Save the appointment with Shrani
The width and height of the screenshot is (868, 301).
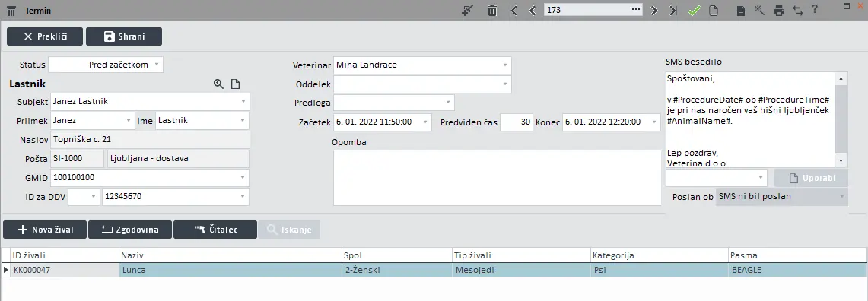(x=124, y=36)
